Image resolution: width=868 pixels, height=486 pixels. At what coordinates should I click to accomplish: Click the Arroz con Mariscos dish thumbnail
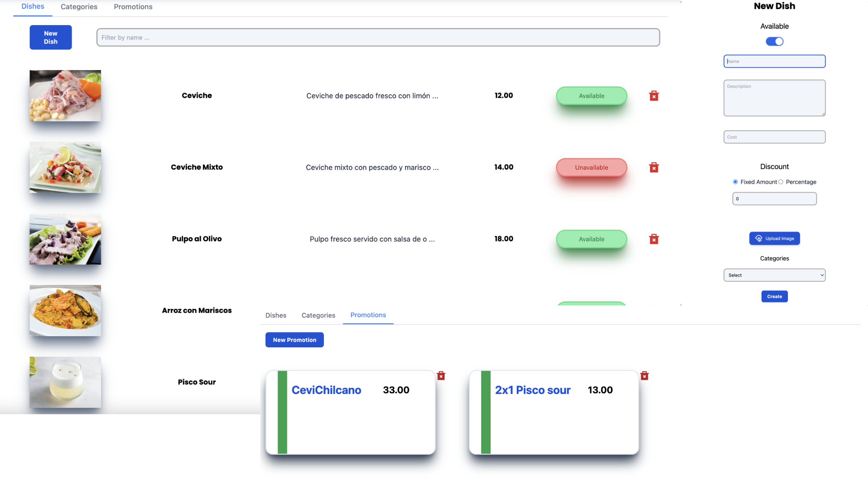tap(65, 310)
